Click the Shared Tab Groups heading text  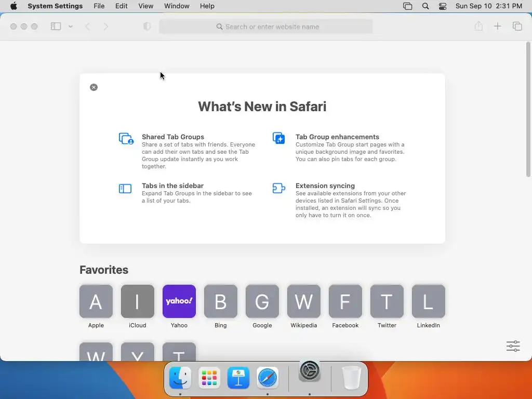pos(173,137)
